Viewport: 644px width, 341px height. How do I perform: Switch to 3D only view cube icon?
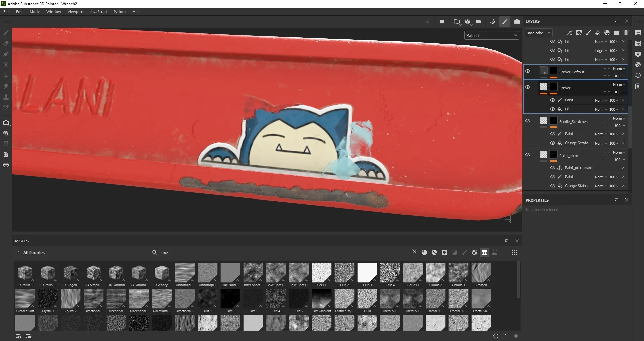click(x=468, y=22)
